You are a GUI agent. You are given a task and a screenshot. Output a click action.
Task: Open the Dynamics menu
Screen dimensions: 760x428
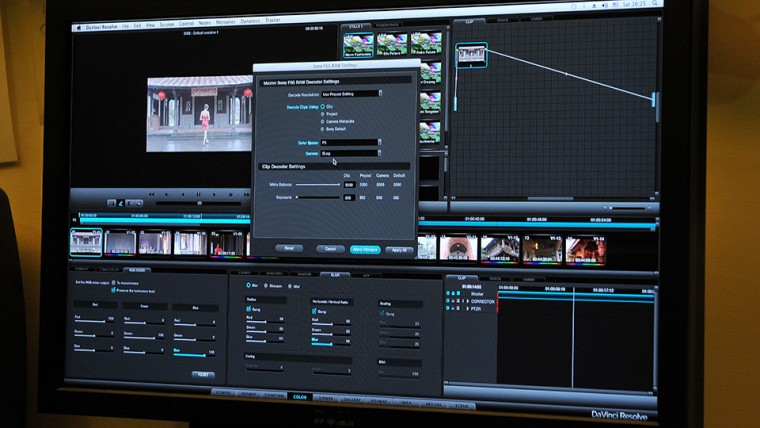(250, 21)
